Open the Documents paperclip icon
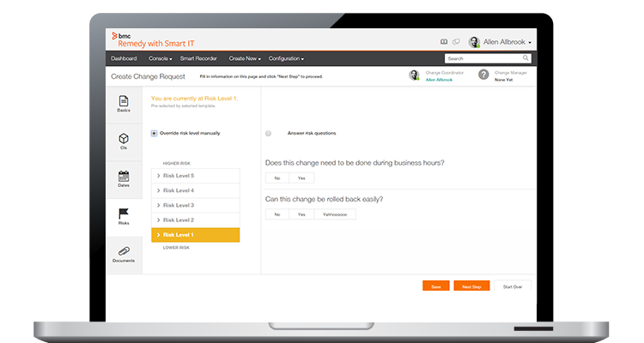644x343 pixels. click(x=124, y=250)
